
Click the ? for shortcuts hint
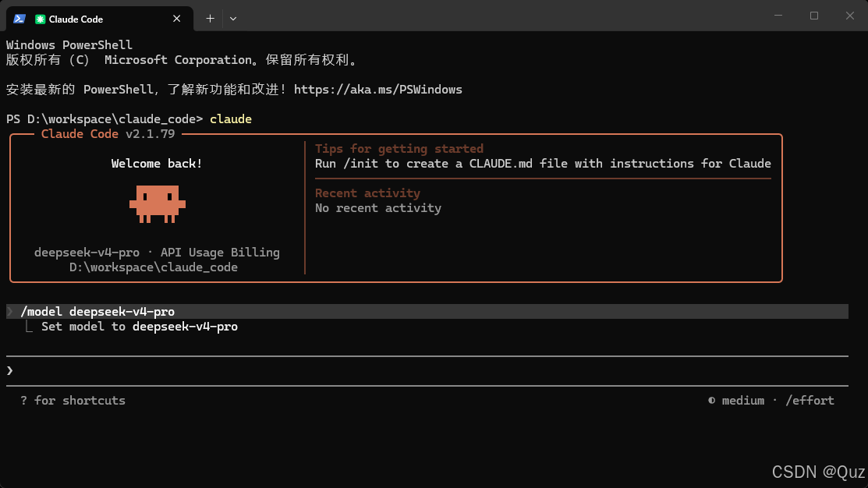coord(73,401)
